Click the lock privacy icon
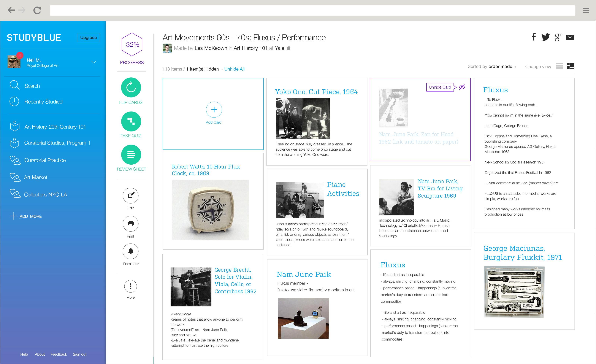Screen dimensions: 596x364 click(x=289, y=48)
